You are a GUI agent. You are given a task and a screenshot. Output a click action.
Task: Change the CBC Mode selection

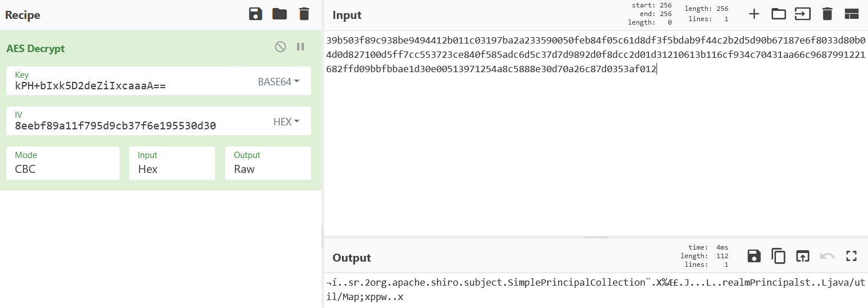pyautogui.click(x=63, y=163)
